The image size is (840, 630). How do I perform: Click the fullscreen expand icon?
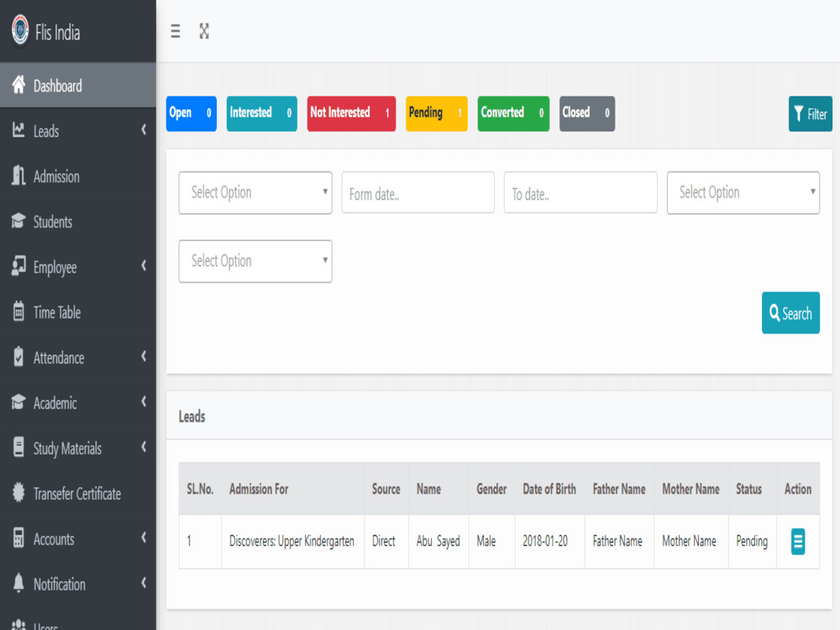(204, 31)
